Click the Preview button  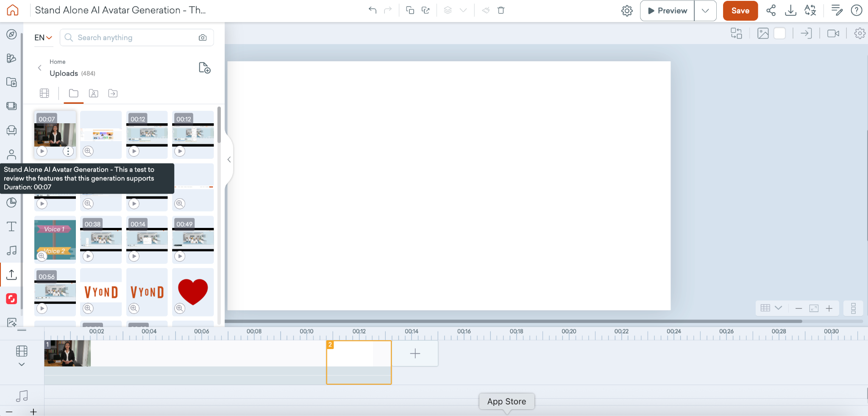667,11
